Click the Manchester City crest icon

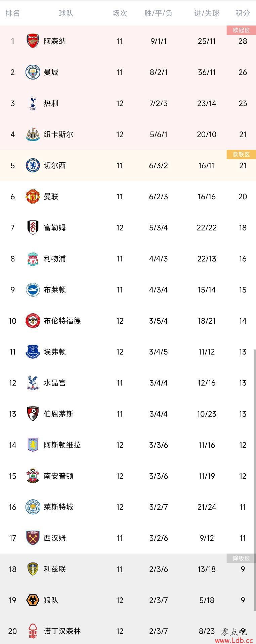pyautogui.click(x=33, y=72)
